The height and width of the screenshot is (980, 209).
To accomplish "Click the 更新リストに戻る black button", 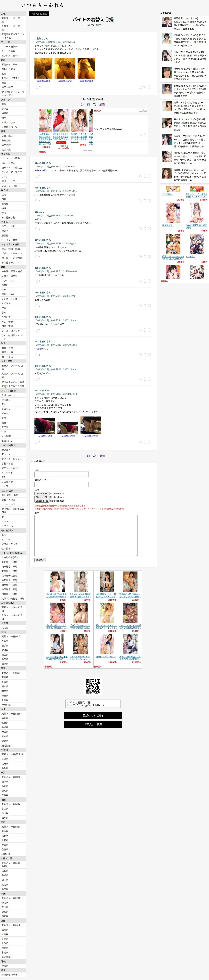I will pos(93,716).
